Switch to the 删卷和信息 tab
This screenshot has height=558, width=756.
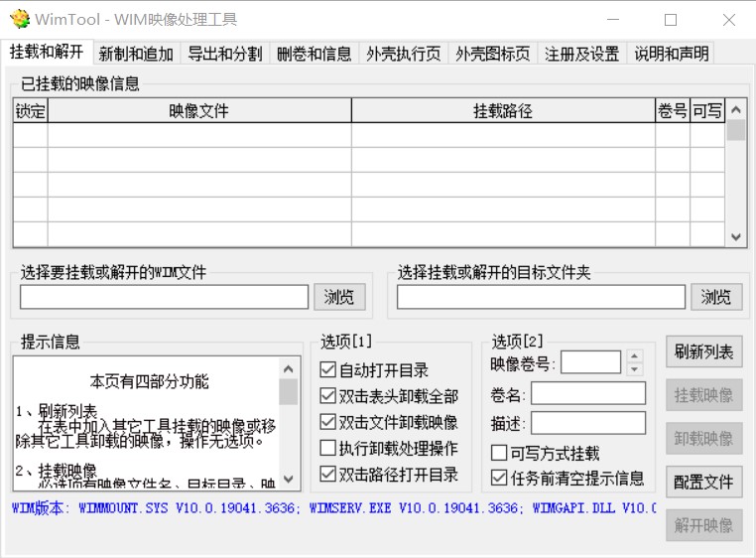315,53
